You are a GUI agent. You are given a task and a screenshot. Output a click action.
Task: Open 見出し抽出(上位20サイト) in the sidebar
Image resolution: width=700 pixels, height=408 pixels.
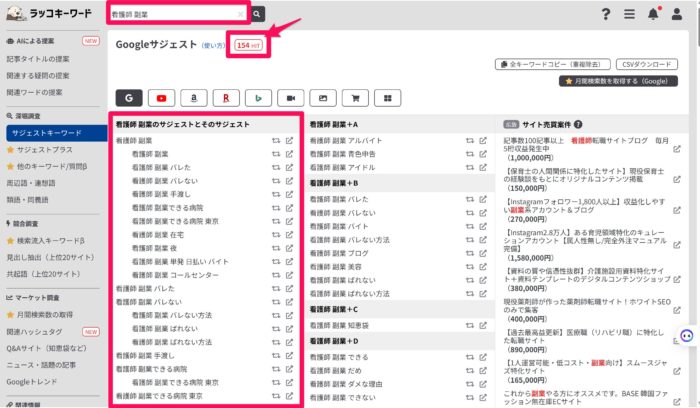pyautogui.click(x=50, y=257)
